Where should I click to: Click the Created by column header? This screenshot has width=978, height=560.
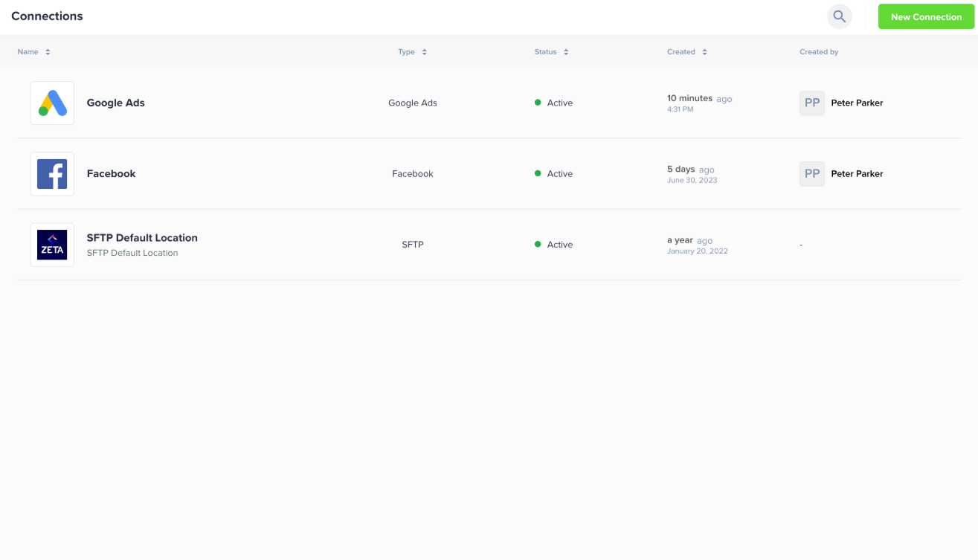[x=819, y=52]
